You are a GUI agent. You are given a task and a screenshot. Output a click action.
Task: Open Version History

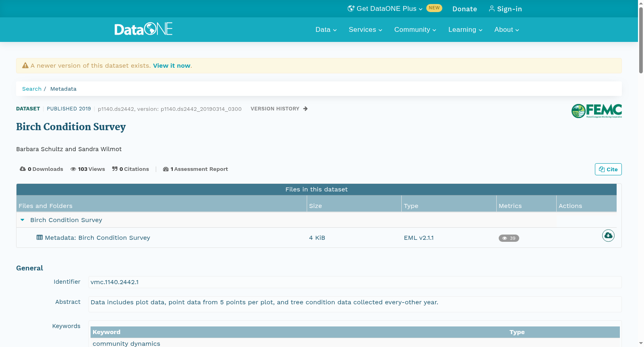coord(279,109)
